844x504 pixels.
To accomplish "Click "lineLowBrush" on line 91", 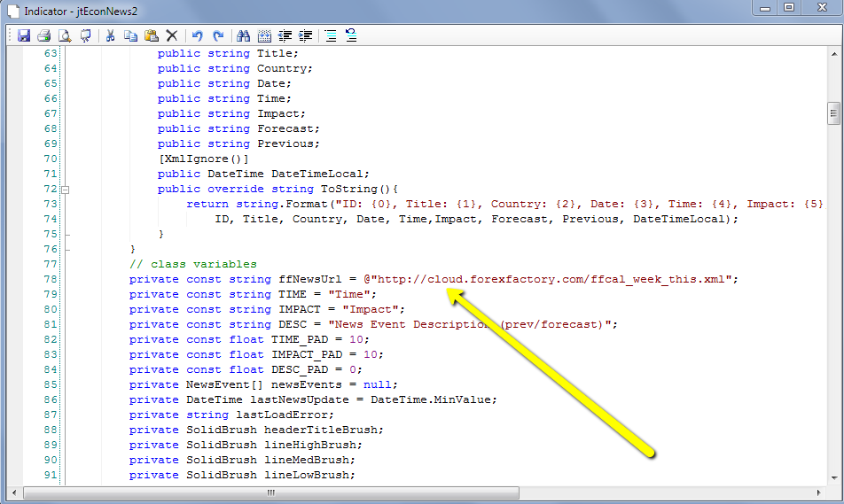I will (x=306, y=475).
